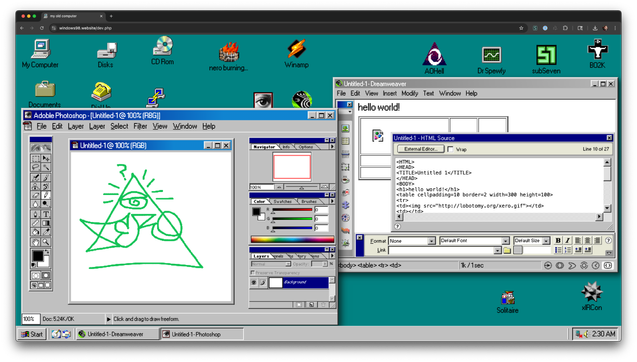Viewport: 637px width, 362px height.
Task: Open the Link field dropdown arrow
Action: pyautogui.click(x=497, y=251)
